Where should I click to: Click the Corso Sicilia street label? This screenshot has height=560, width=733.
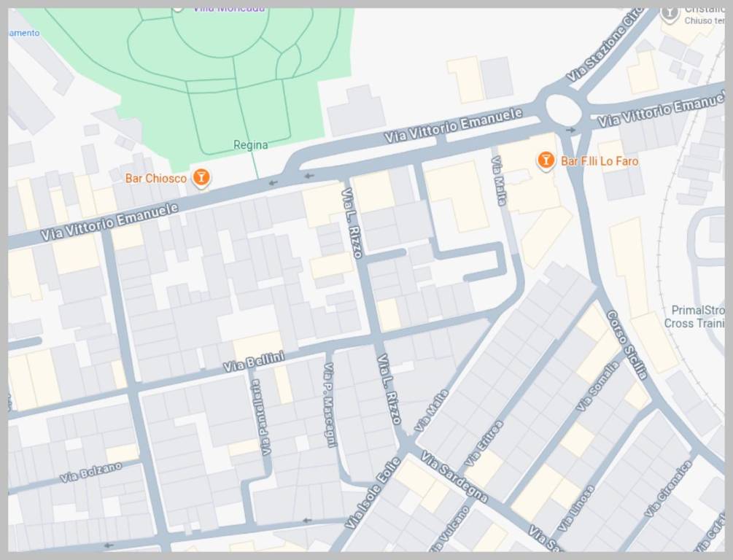pos(627,345)
